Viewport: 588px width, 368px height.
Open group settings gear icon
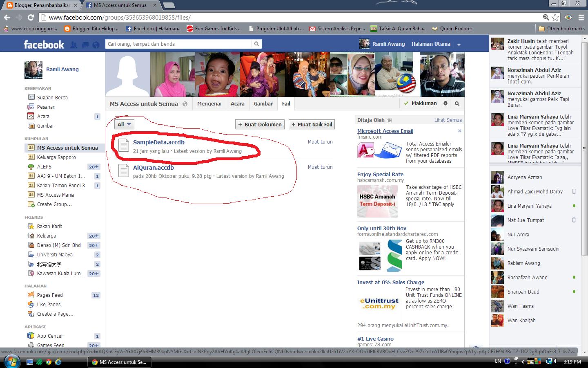click(445, 103)
